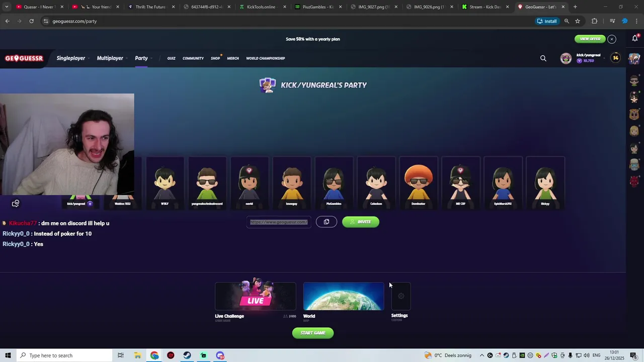Viewport: 644px width, 362px height.
Task: Click the Install app button
Action: coord(547,21)
